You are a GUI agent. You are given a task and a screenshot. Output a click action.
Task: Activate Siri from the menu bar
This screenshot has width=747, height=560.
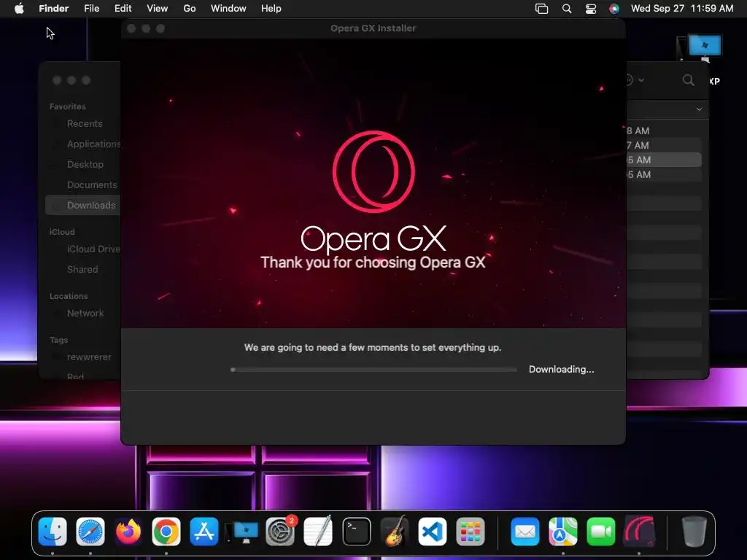click(614, 9)
